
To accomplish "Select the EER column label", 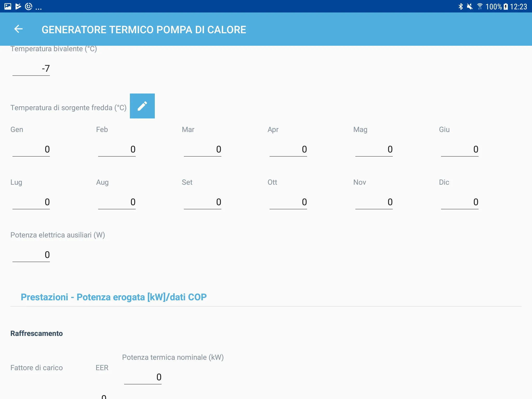I will pyautogui.click(x=102, y=368).
